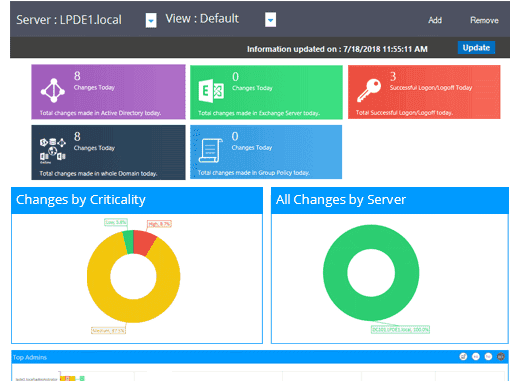Click the Remove link in header
The height and width of the screenshot is (382, 520).
tap(484, 20)
